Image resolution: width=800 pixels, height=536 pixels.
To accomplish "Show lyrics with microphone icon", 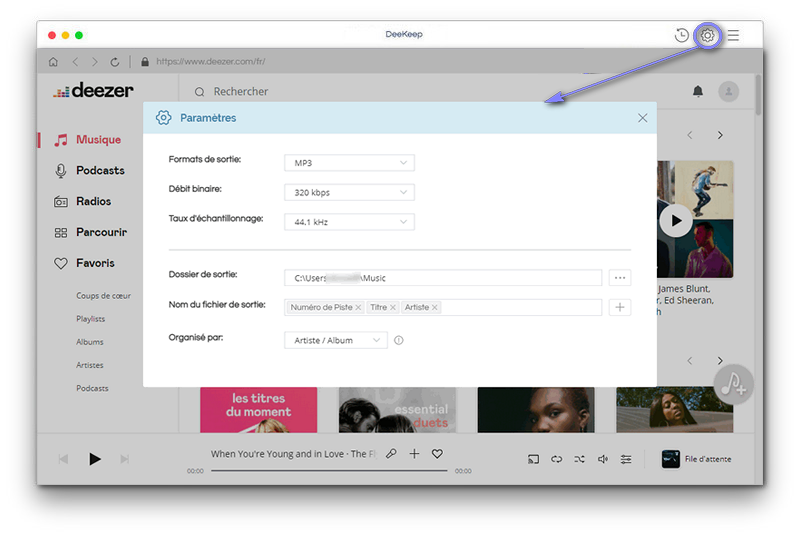I will (x=391, y=453).
